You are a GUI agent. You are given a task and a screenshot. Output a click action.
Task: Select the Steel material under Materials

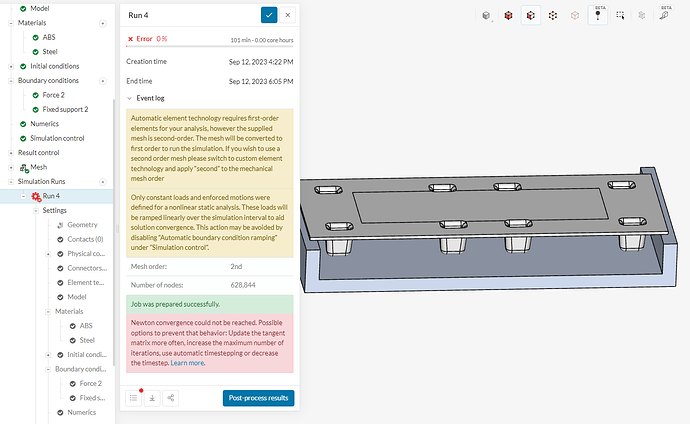(50, 52)
